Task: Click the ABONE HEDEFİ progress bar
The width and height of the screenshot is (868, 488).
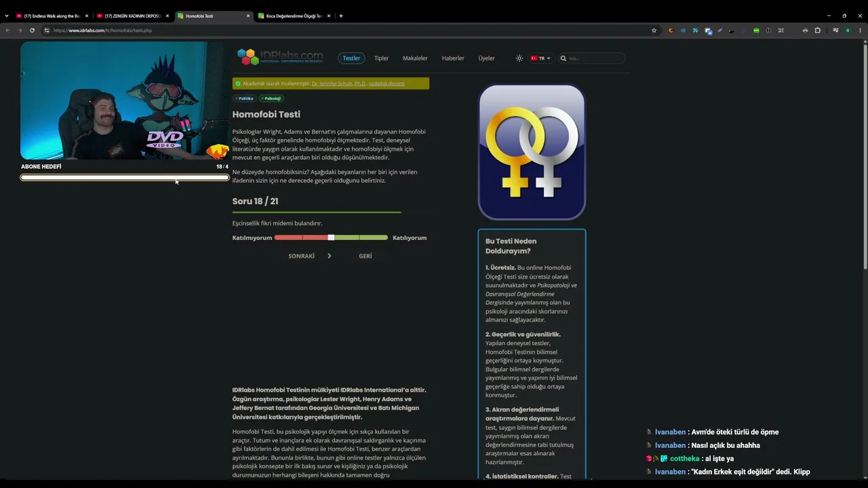Action: [x=125, y=178]
